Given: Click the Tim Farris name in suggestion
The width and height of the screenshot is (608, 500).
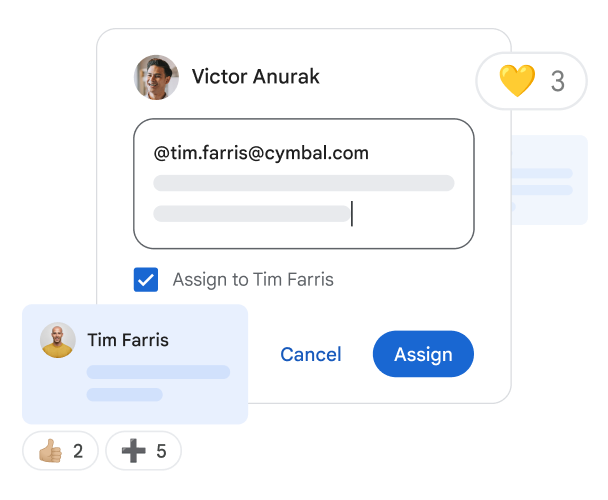Looking at the screenshot, I should pos(128,340).
